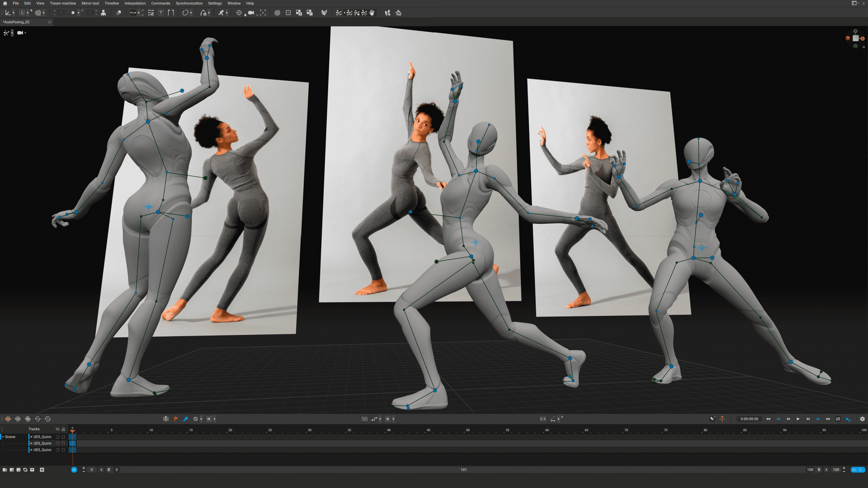Open the Tween machine menu
868x488 pixels.
63,3
